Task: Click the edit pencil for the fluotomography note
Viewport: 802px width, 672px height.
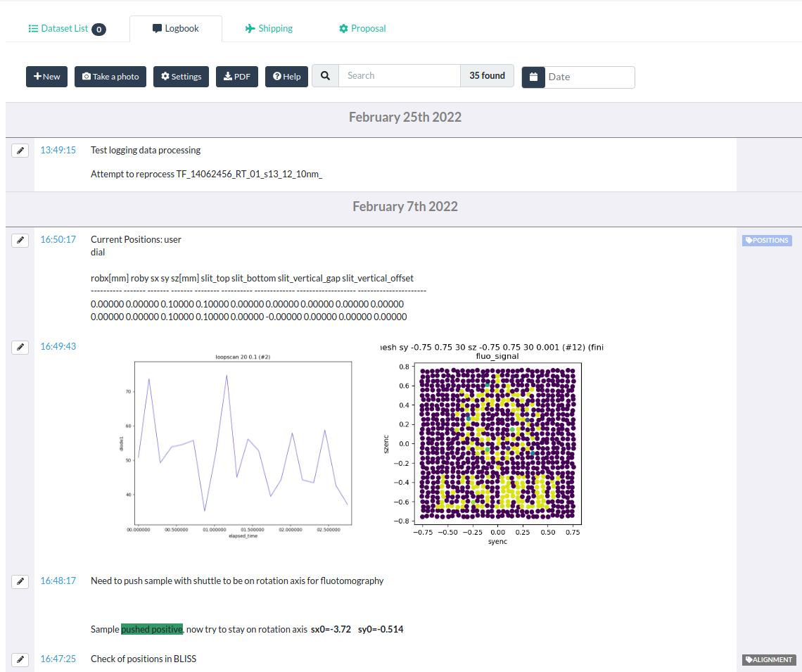Action: [x=20, y=581]
